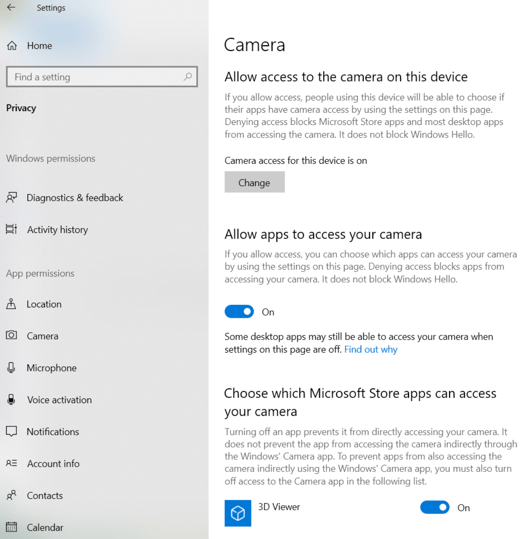Switch to the Calendar privacy page
The image size is (525, 539).
[x=45, y=527]
